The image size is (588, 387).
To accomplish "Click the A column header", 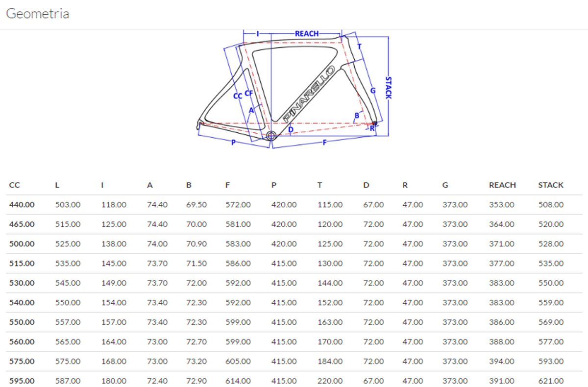I will (x=149, y=185).
